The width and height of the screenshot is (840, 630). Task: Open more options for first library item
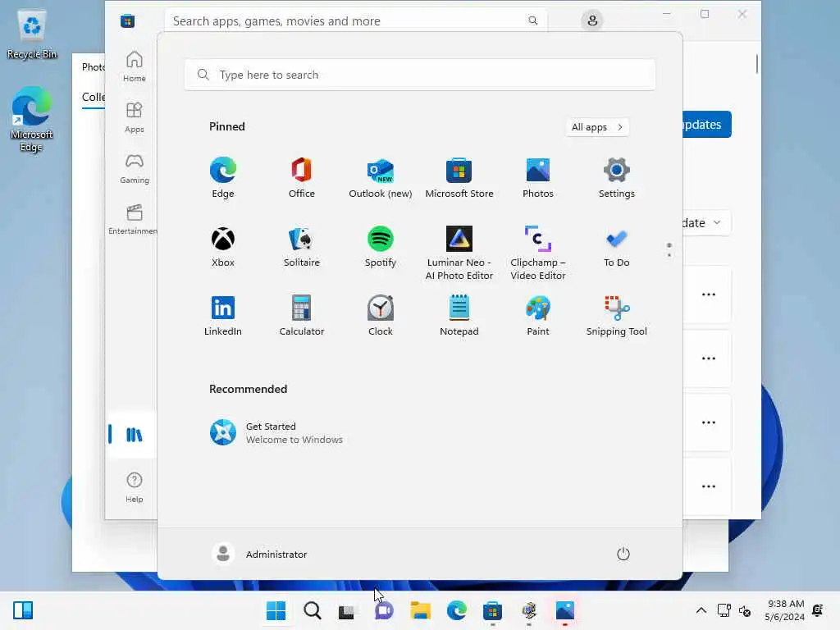[x=709, y=294]
